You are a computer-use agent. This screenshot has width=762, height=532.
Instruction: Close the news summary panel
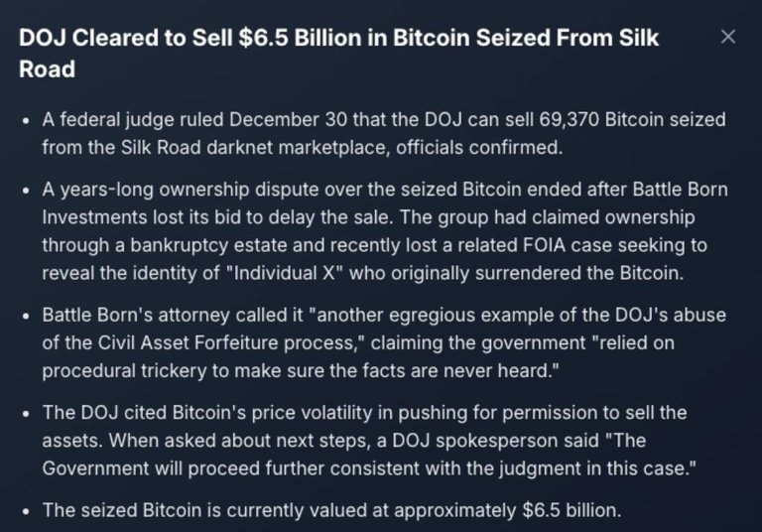pos(728,37)
